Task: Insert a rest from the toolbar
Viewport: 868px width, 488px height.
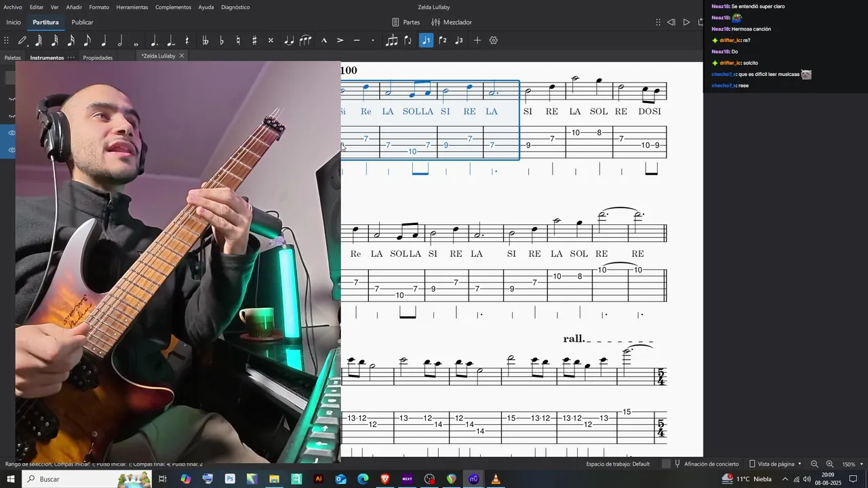Action: (x=187, y=41)
